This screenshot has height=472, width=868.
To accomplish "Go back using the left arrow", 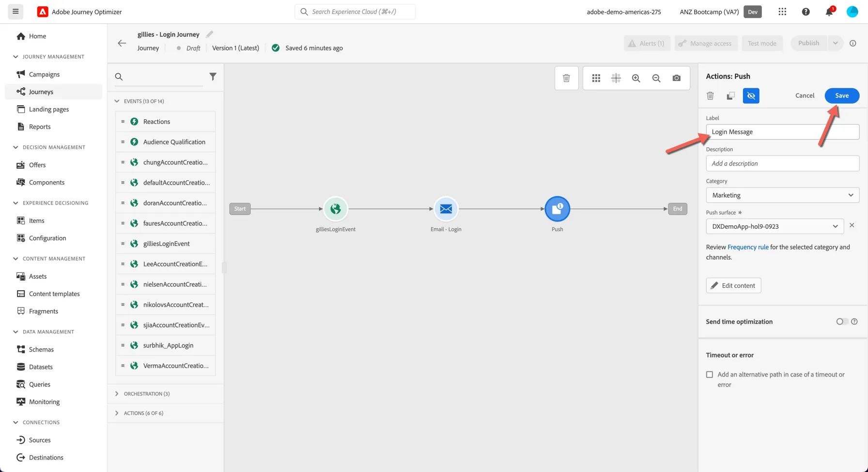I will click(x=122, y=43).
